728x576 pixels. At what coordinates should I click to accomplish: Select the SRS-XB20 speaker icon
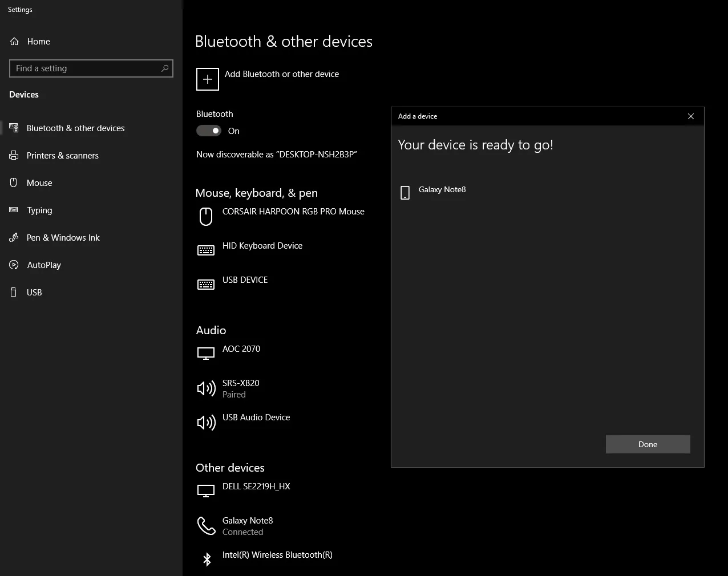click(x=205, y=388)
